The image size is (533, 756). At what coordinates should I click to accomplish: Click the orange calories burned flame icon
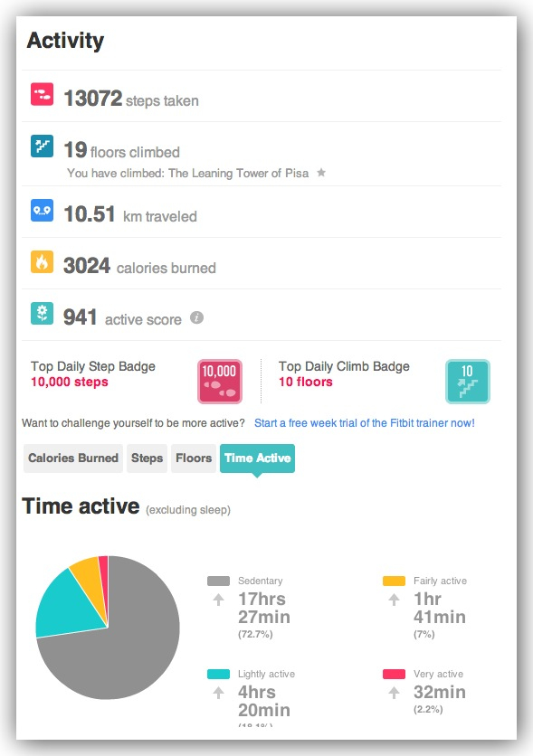[42, 262]
